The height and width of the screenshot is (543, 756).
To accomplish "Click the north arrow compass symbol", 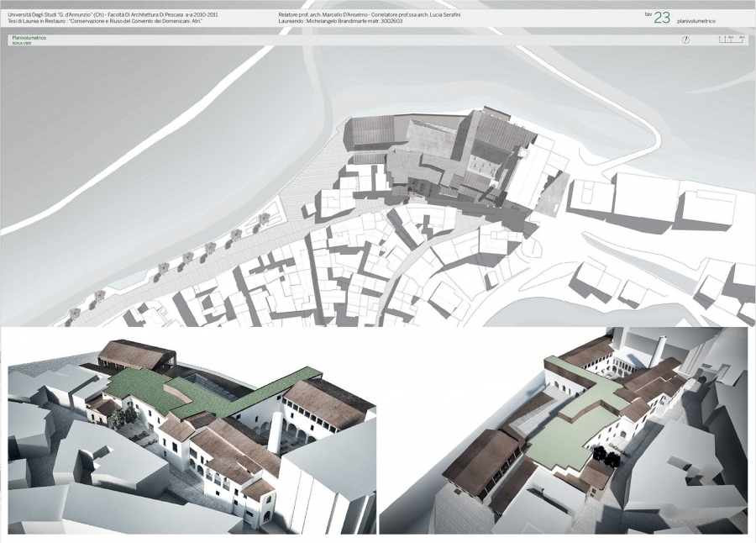I will coord(686,40).
